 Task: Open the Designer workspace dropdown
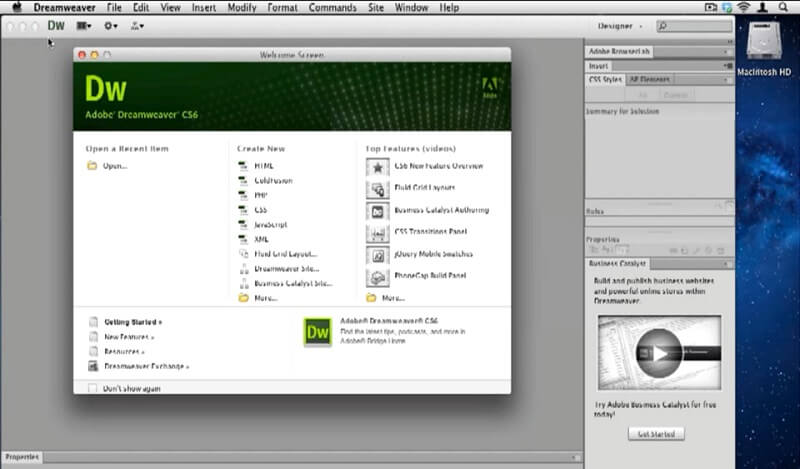click(620, 26)
